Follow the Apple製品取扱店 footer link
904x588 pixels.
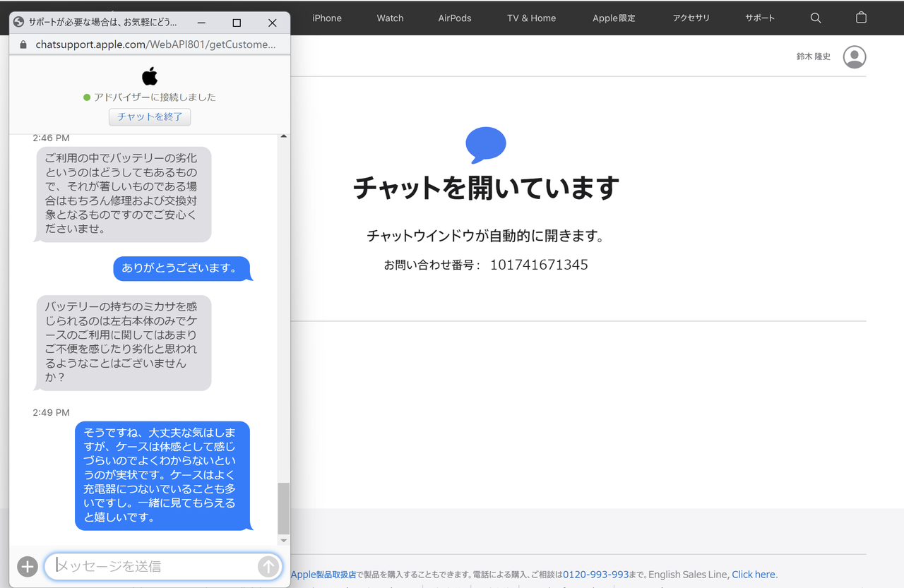pyautogui.click(x=323, y=575)
